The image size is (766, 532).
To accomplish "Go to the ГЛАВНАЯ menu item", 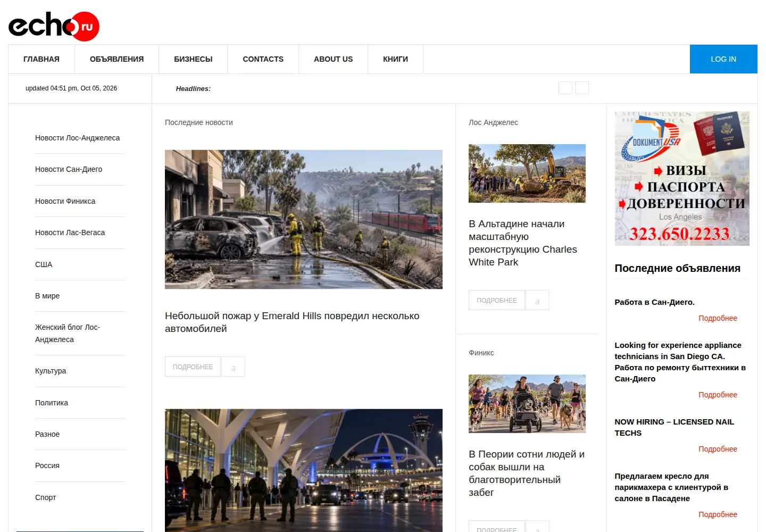I will point(41,59).
